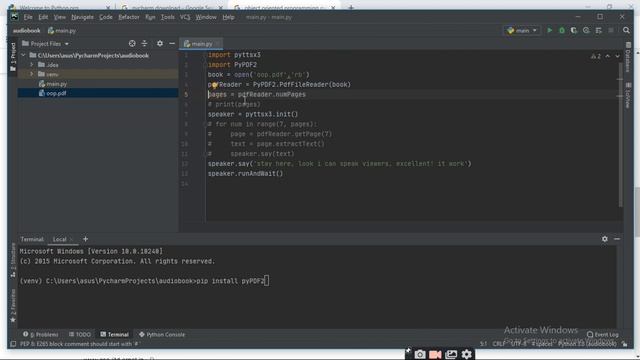Open Project panel gear options
Image resolution: width=640 pixels, height=360 pixels.
160,44
